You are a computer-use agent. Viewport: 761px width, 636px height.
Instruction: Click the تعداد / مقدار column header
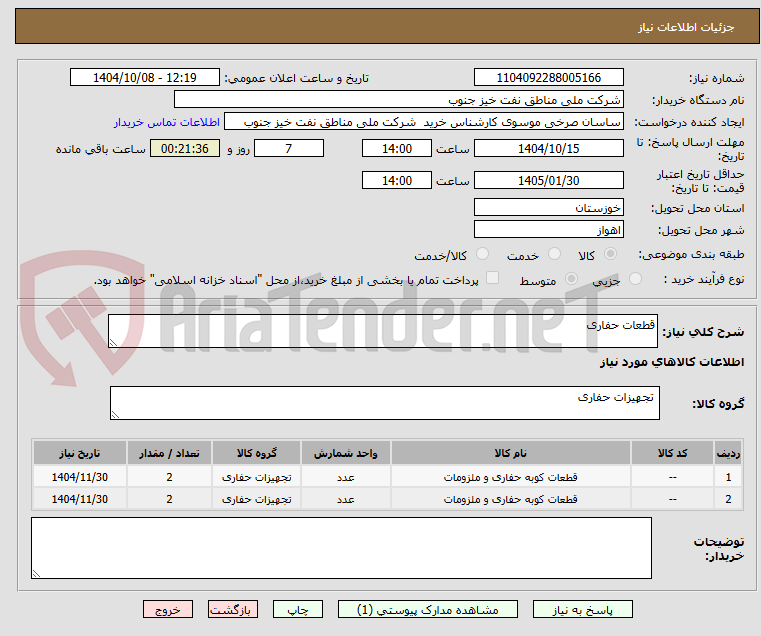click(x=169, y=453)
